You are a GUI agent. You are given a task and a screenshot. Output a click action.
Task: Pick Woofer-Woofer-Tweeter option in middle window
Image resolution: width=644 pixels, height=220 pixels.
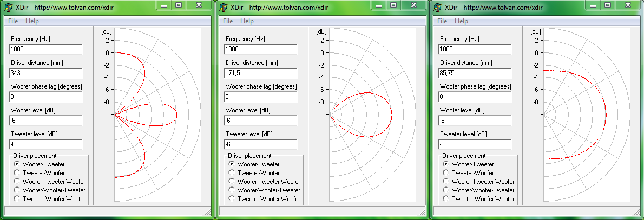[232, 190]
